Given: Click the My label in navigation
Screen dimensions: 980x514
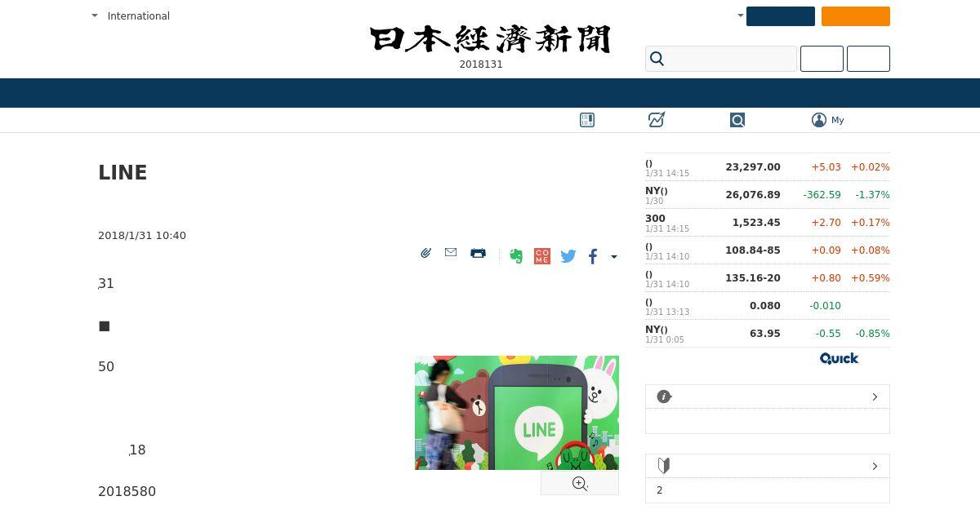Looking at the screenshot, I should pyautogui.click(x=838, y=120).
